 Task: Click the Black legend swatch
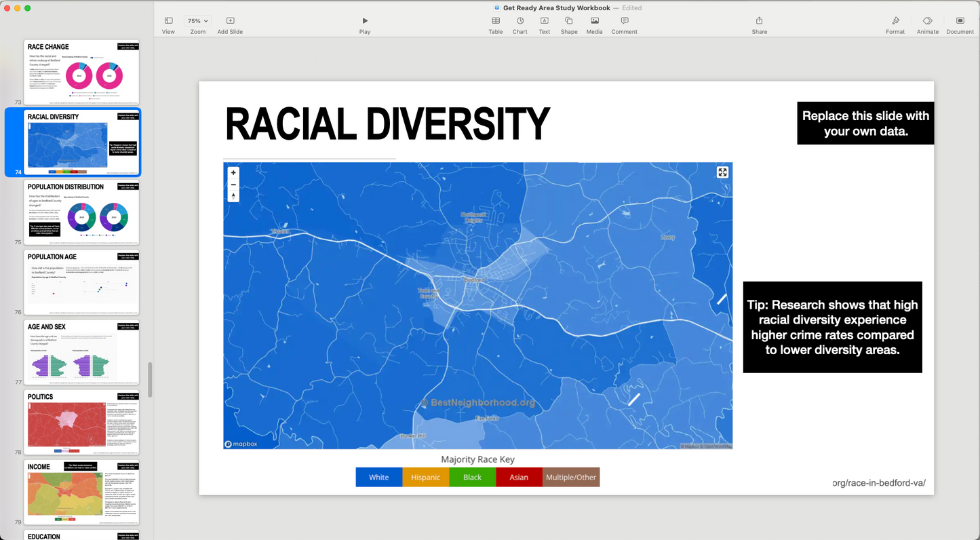pos(473,477)
